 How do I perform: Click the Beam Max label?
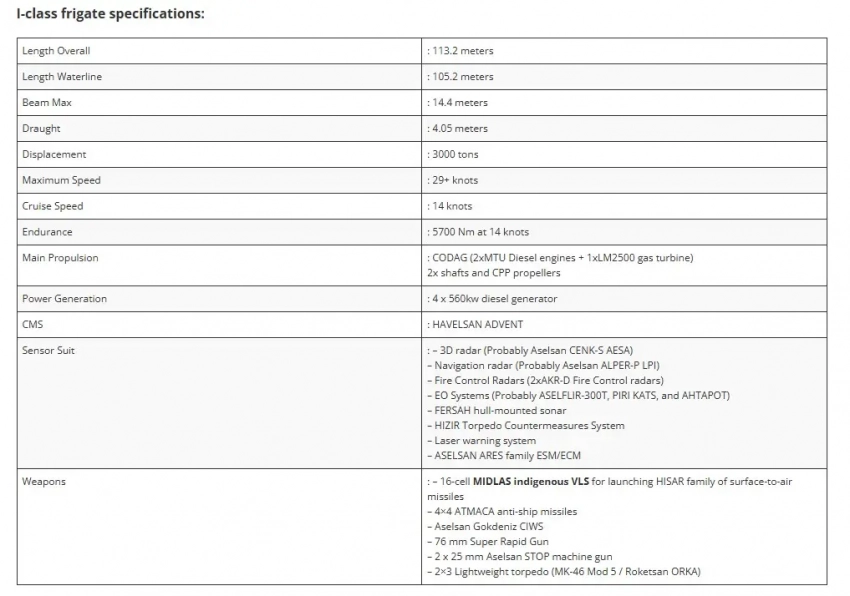tap(47, 103)
